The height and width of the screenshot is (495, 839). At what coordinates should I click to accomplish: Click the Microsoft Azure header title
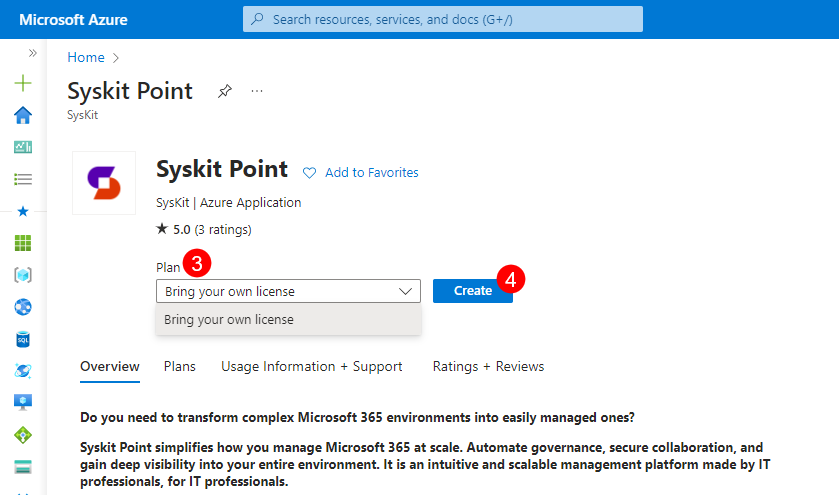coord(73,20)
